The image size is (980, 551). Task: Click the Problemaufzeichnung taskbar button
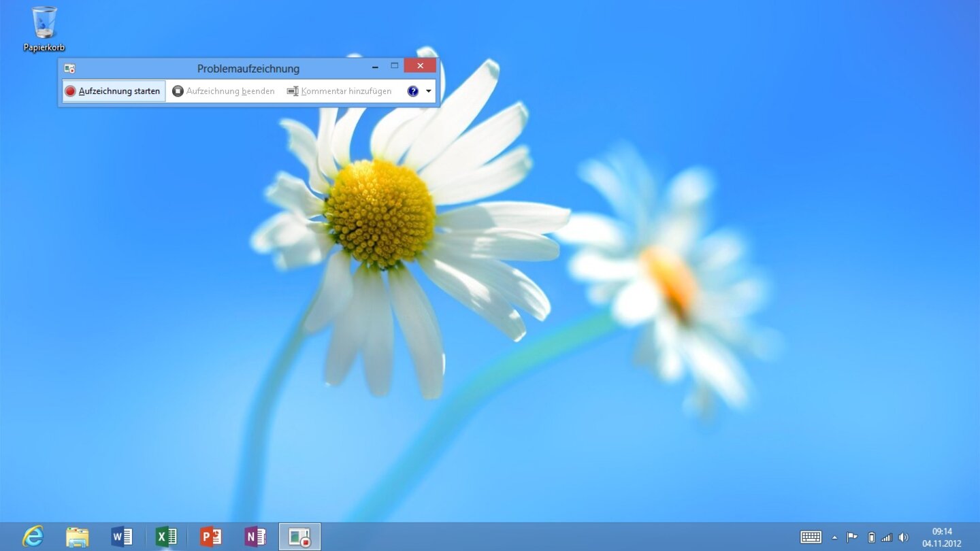tap(299, 537)
